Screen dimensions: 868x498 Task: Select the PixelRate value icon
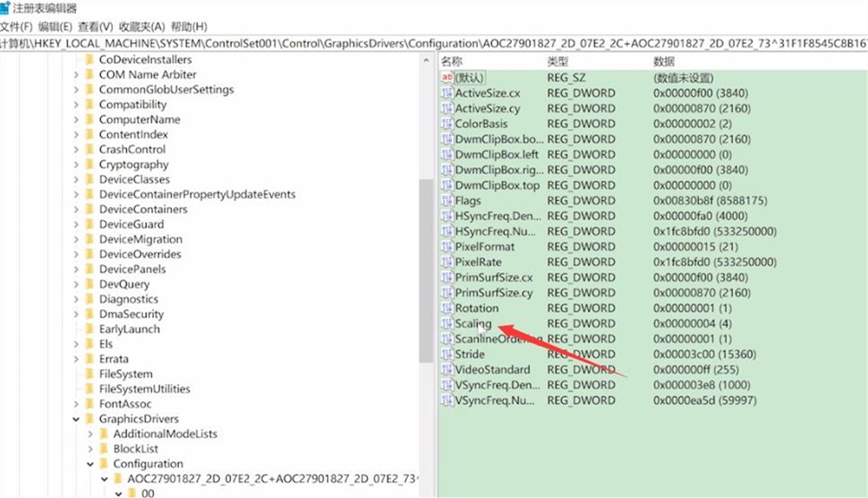click(x=447, y=262)
